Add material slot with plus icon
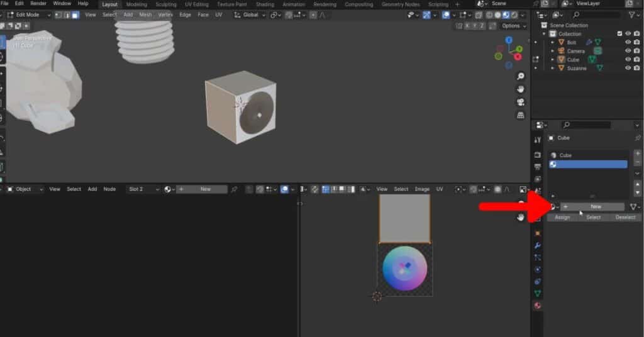Viewport: 644px width, 337px height. pos(638,153)
